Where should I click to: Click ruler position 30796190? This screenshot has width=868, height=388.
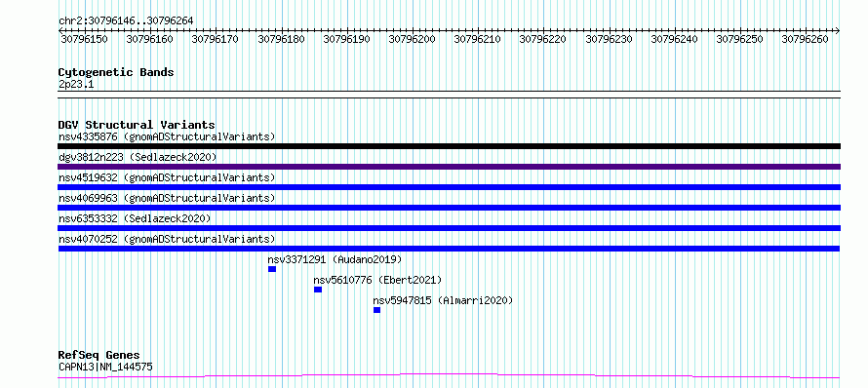tap(346, 39)
